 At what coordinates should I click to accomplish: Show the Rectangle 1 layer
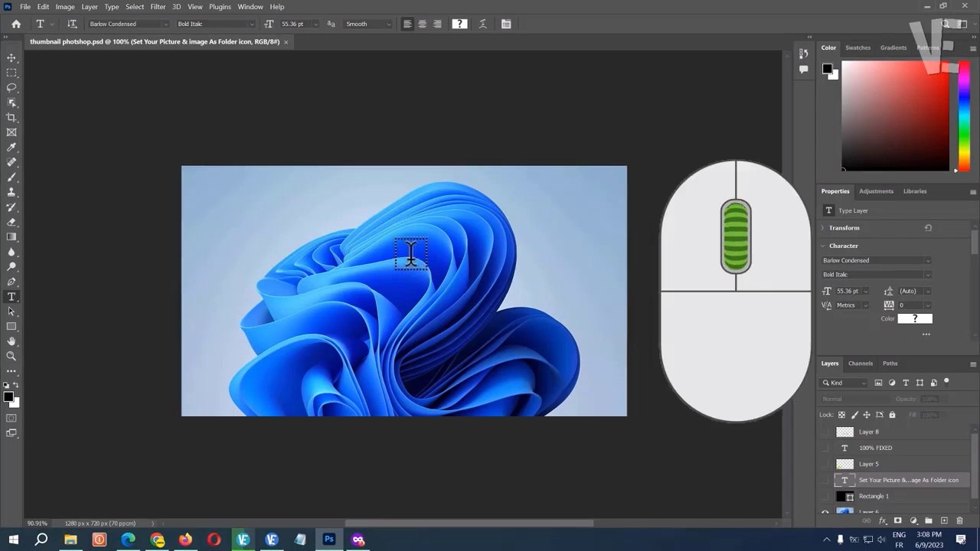(x=825, y=496)
